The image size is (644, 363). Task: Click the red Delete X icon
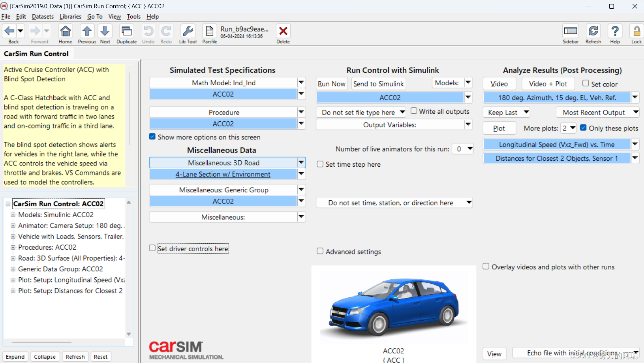[x=283, y=31]
